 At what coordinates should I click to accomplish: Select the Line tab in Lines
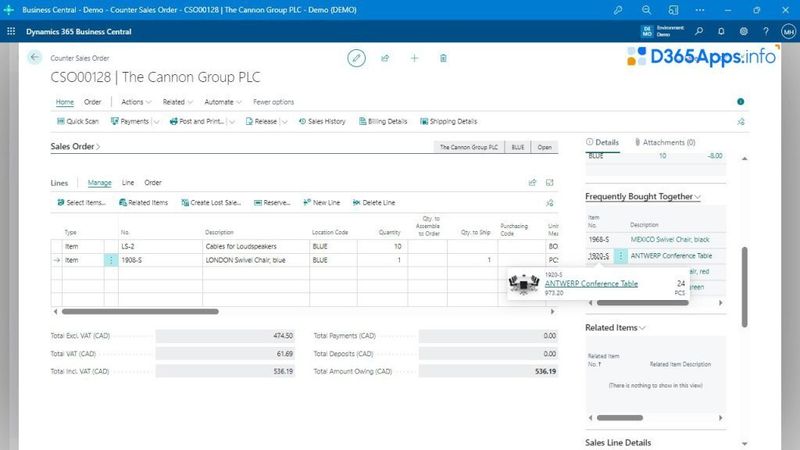point(128,183)
